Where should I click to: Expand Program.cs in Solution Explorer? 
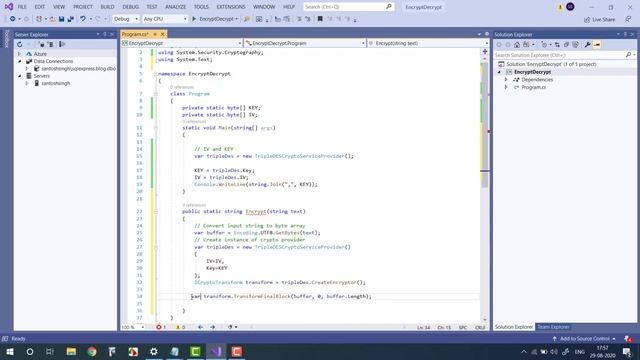506,87
